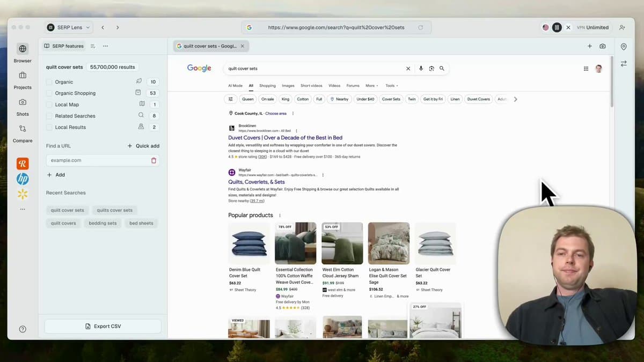Open the location options beside Choose area
644x362 pixels.
click(292, 114)
